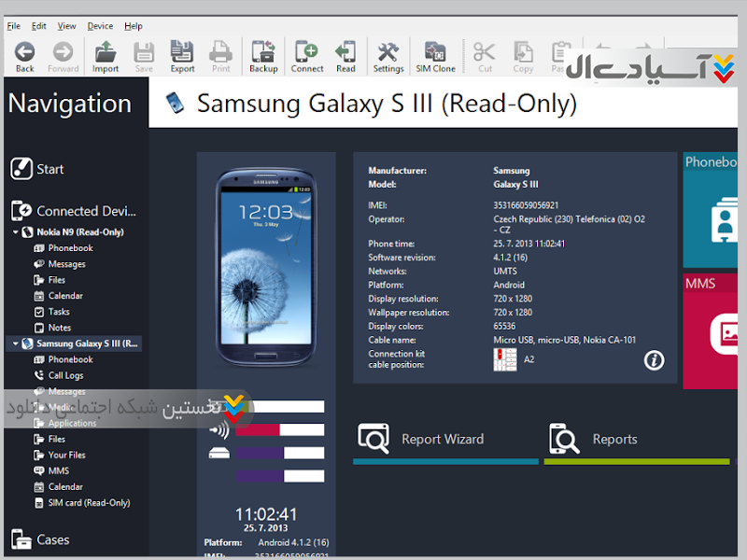Click the signal strength progress bar
Viewport: 747px width, 560px height.
tap(279, 430)
